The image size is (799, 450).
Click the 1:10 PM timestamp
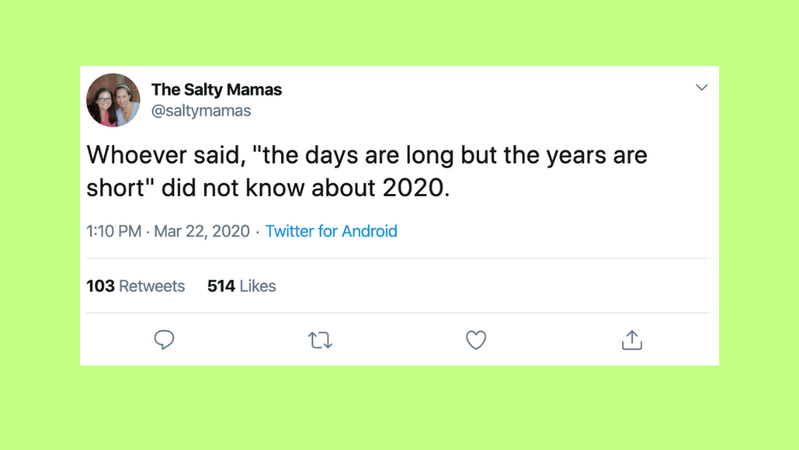(114, 231)
